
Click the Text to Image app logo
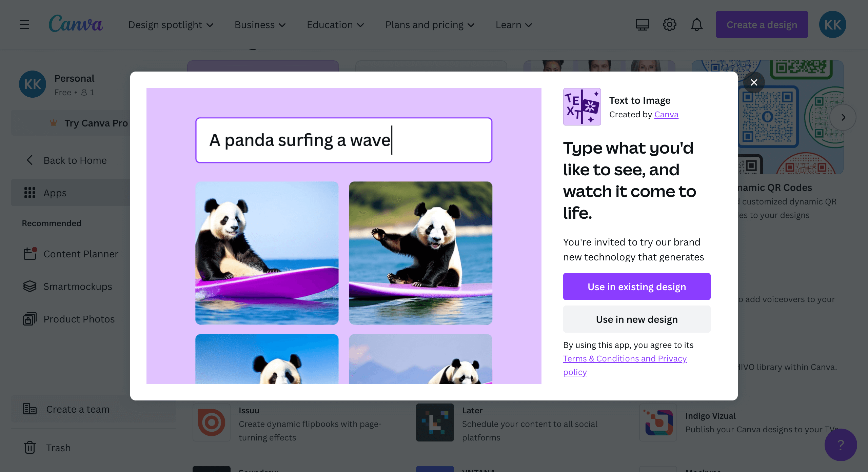pos(582,106)
